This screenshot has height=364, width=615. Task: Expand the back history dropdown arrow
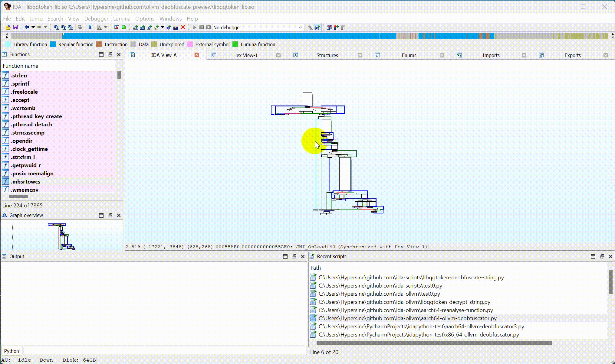(x=33, y=27)
